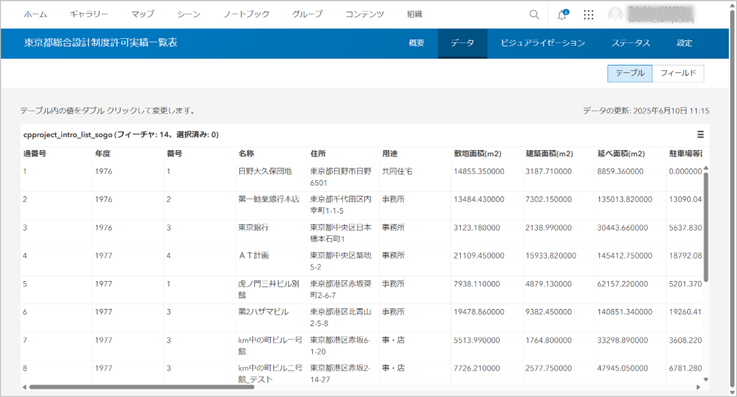Click the 用途 column header
The height and width of the screenshot is (397, 737).
point(390,154)
